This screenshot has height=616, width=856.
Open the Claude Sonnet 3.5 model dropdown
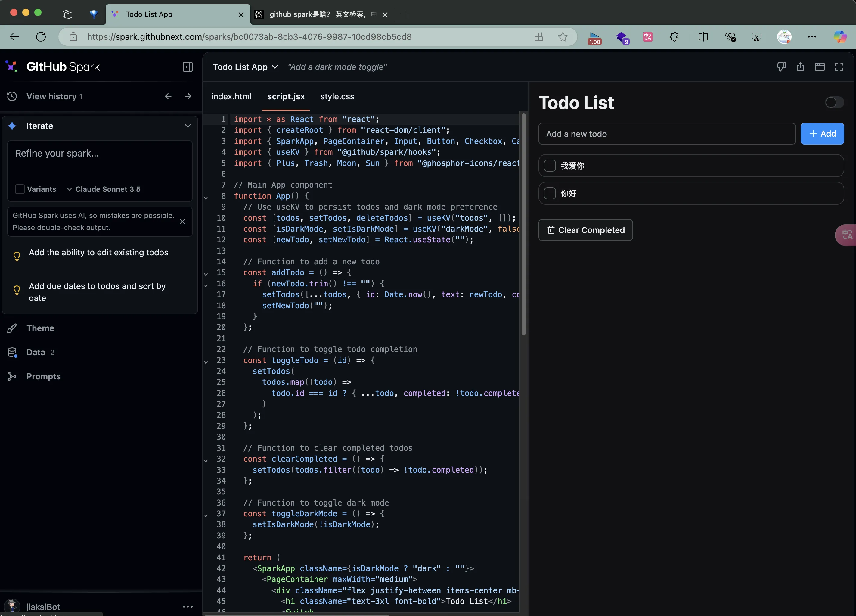(x=104, y=189)
